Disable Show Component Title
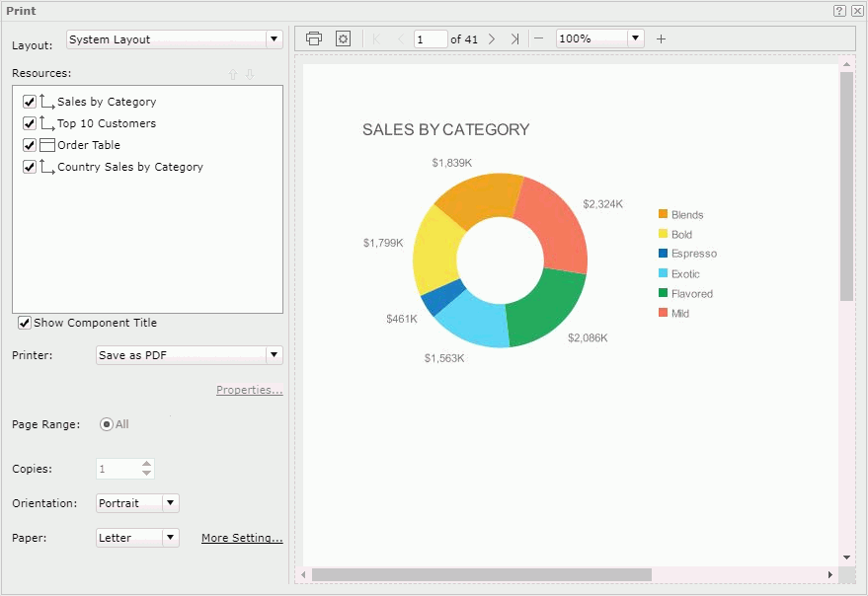This screenshot has width=868, height=596. click(24, 322)
